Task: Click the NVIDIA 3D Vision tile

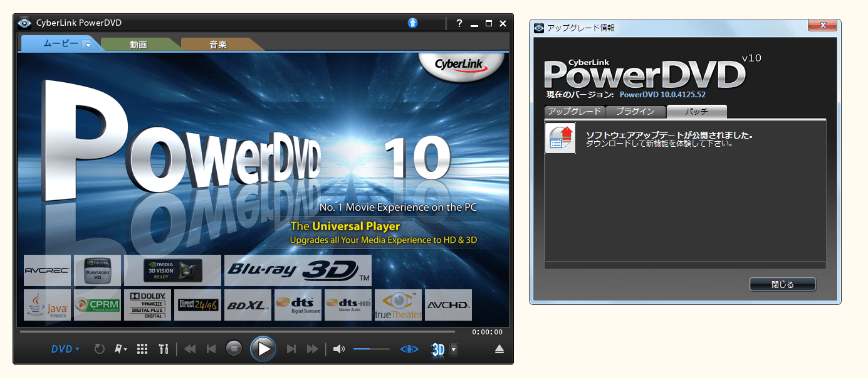Action: tap(172, 270)
